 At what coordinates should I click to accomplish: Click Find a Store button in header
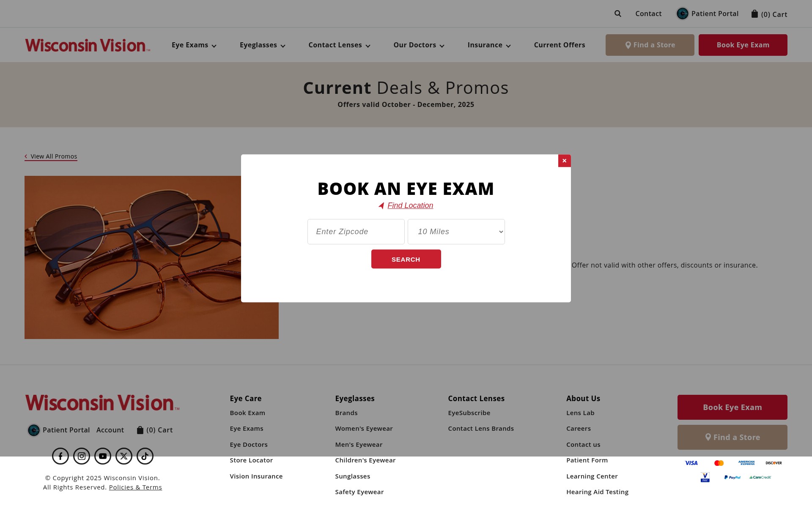point(650,45)
